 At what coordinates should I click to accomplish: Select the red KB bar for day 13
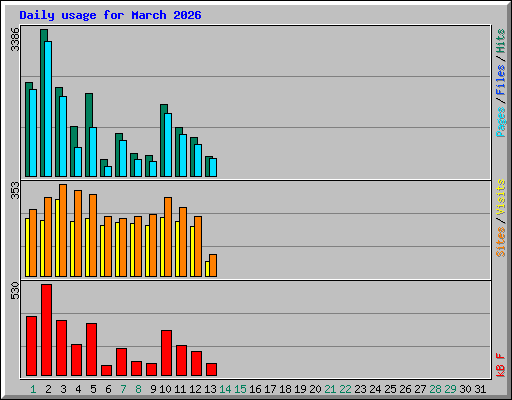(211, 370)
